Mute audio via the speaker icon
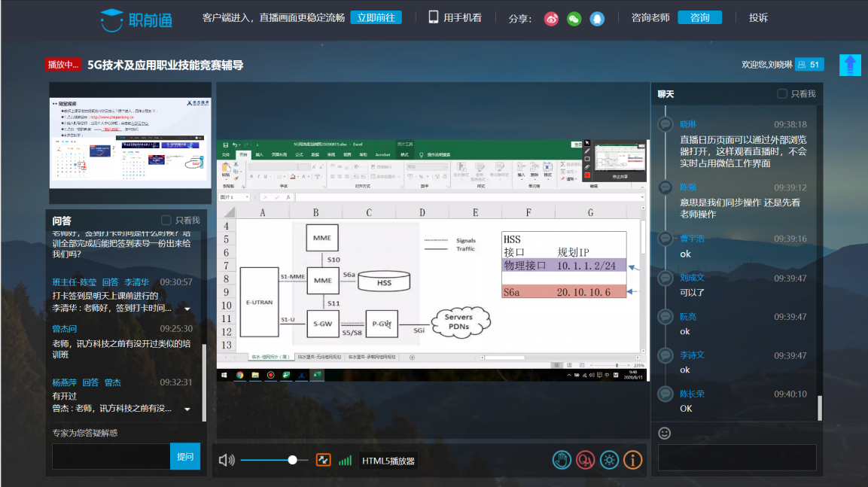 click(228, 459)
